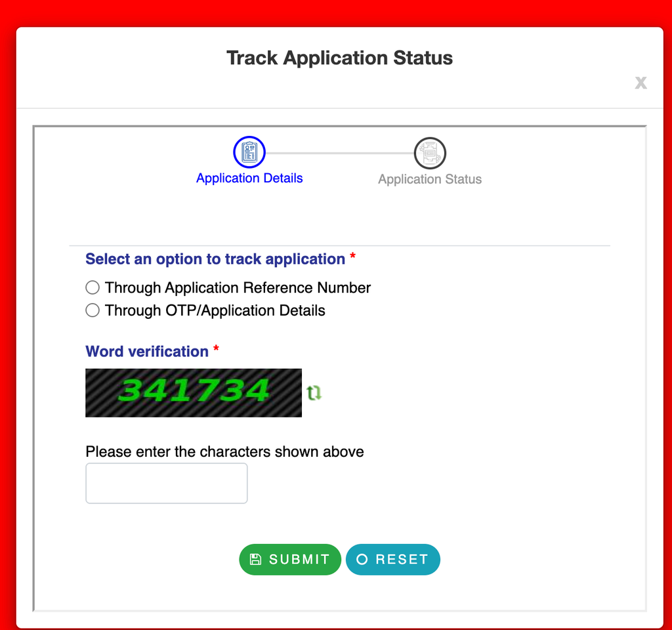Click the RESET button
Screen dimensions: 672x630
(393, 559)
